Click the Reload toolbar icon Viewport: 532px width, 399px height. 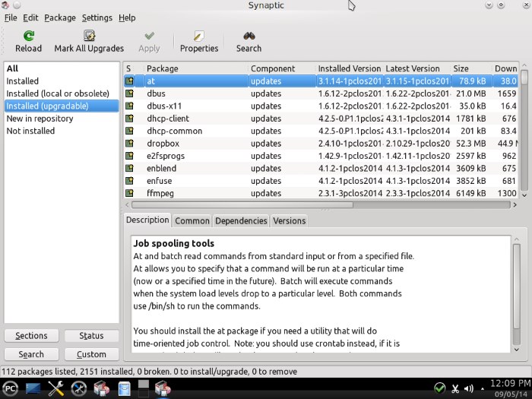(28, 36)
